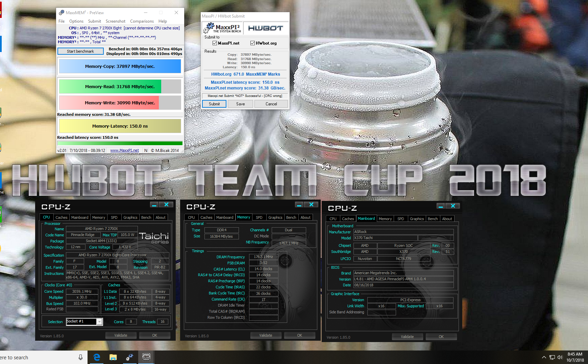Viewport: 588px width, 364px height.
Task: Click OK in the left CPU-Z window
Action: coord(155,335)
